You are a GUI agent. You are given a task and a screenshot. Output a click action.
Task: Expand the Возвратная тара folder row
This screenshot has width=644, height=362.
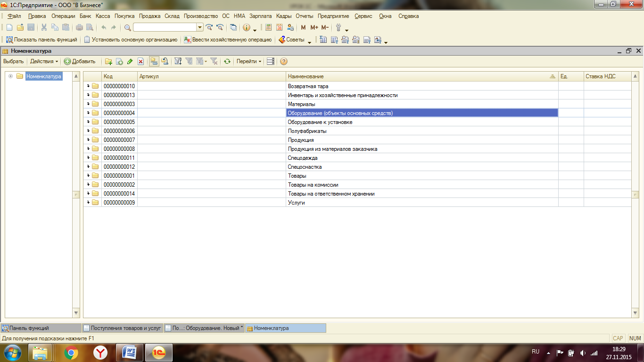click(x=88, y=86)
